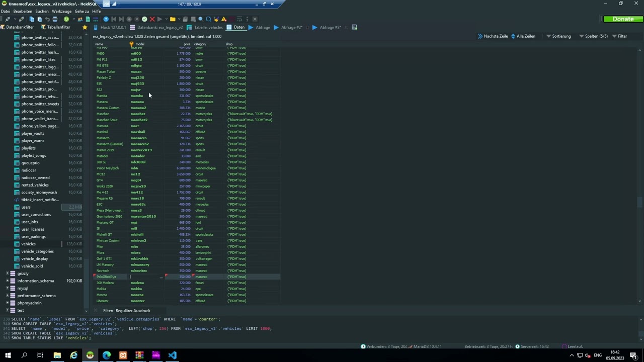Open the run query dropdown arrow
644x362 pixels.
(167, 19)
